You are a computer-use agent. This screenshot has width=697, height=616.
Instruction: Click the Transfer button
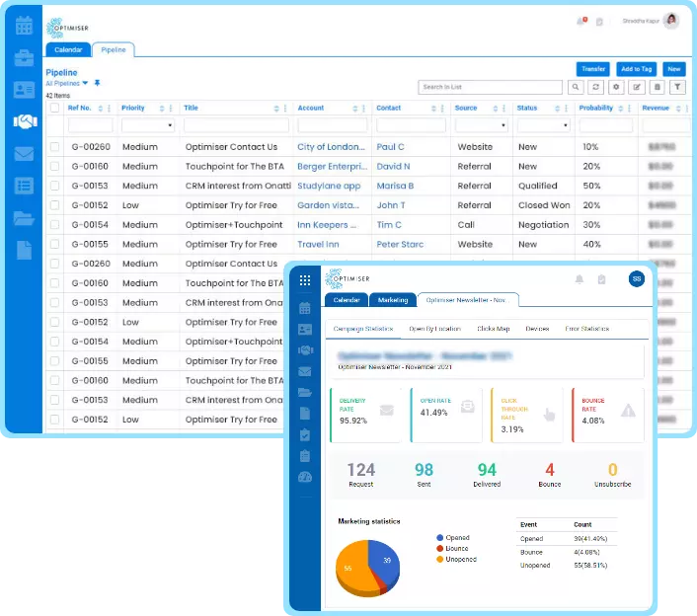pos(593,69)
